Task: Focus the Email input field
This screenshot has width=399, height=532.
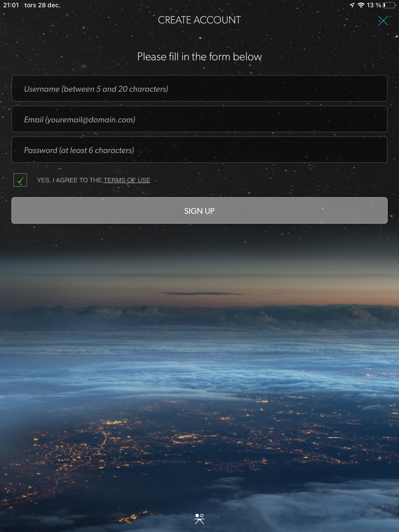Action: tap(199, 119)
